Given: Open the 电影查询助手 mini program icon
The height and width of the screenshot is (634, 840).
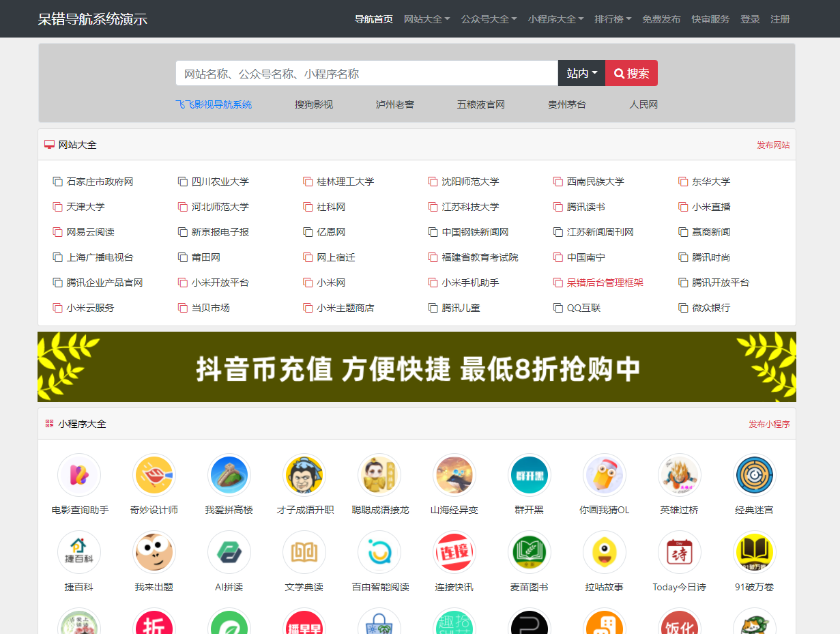Looking at the screenshot, I should 79,474.
